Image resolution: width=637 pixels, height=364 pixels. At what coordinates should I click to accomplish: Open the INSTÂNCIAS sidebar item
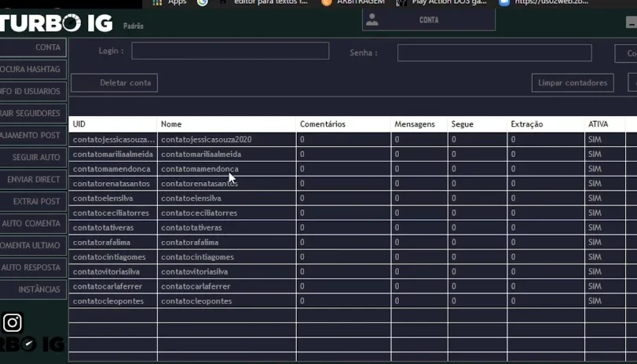[x=32, y=289]
